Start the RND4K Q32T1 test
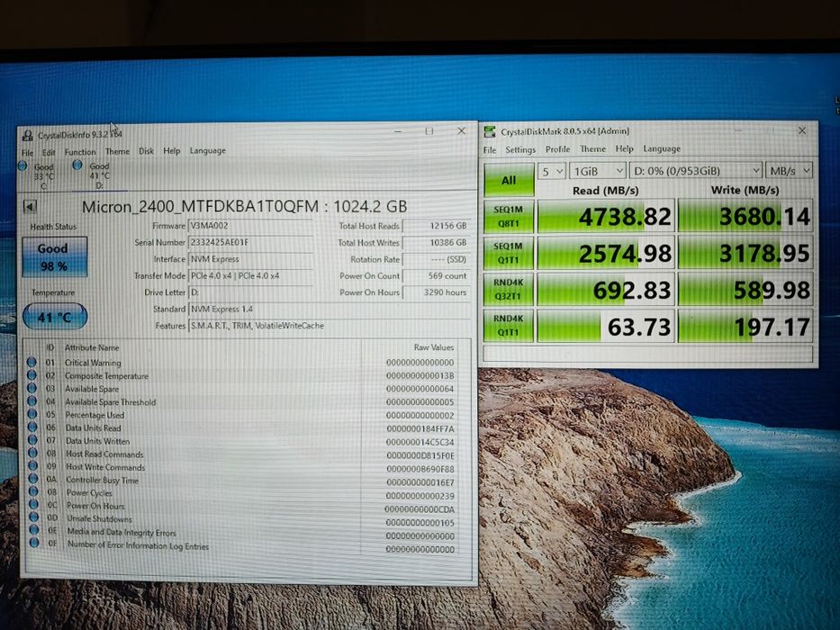840x630 pixels. 509,289
